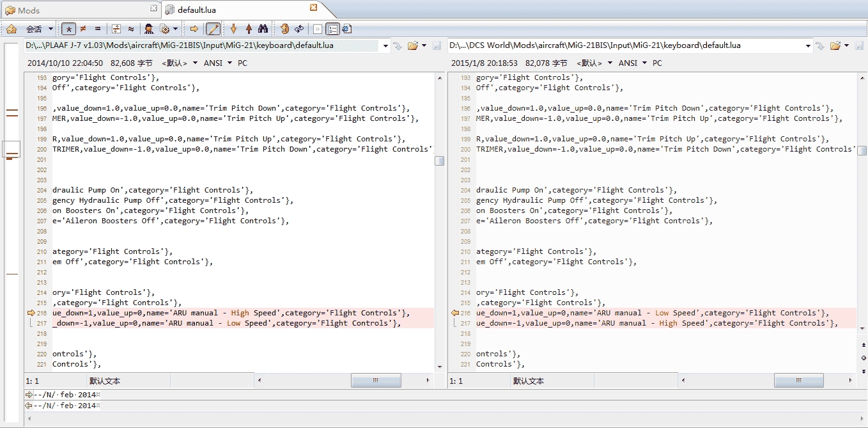Click left horizontal scrollbar right arrow
This screenshot has width=868, height=428.
point(428,381)
